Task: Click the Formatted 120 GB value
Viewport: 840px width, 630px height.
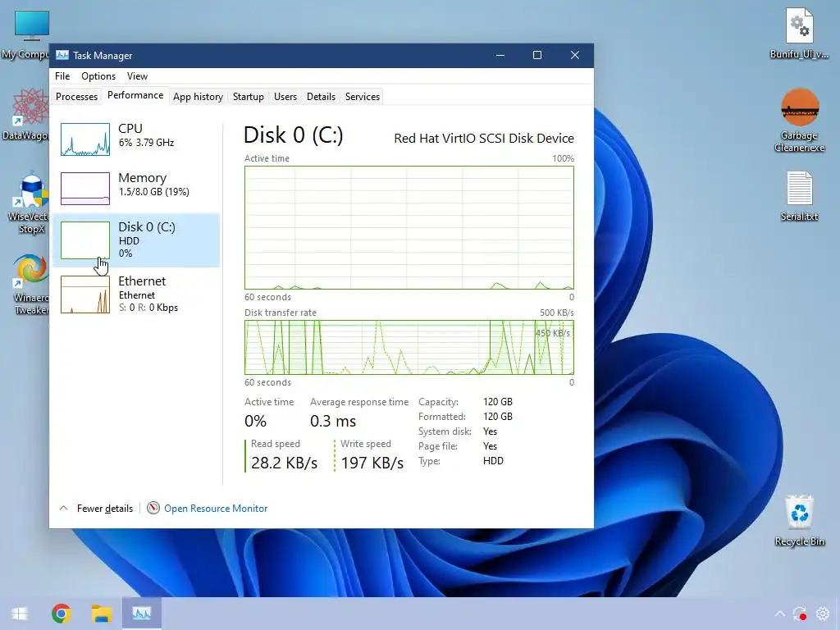Action: [x=498, y=416]
